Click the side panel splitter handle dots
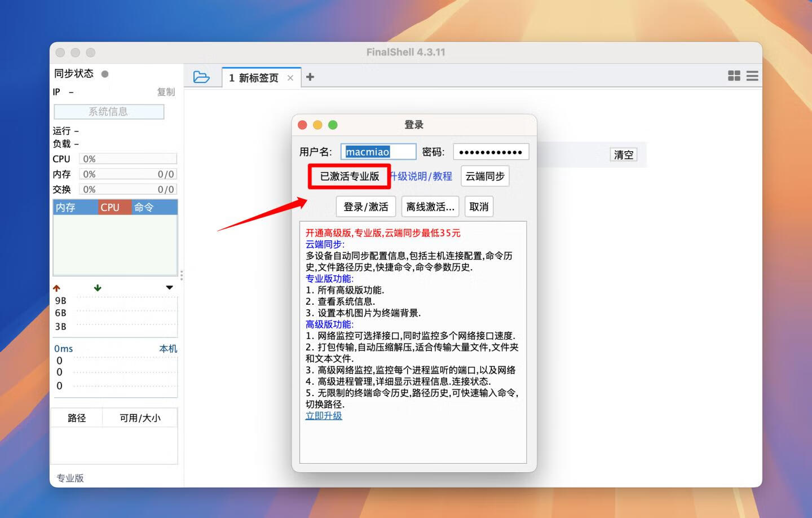Image resolution: width=812 pixels, height=518 pixels. [x=182, y=275]
